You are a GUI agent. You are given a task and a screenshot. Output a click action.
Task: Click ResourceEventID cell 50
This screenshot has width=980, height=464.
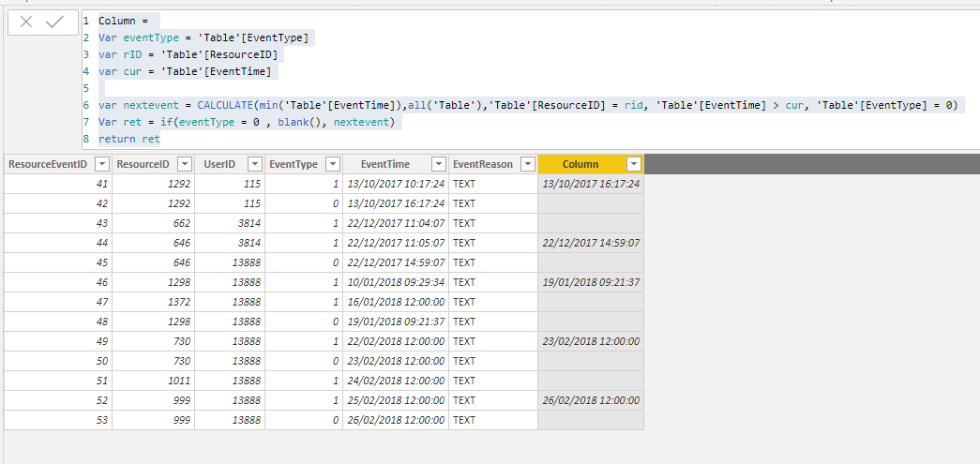click(x=58, y=361)
